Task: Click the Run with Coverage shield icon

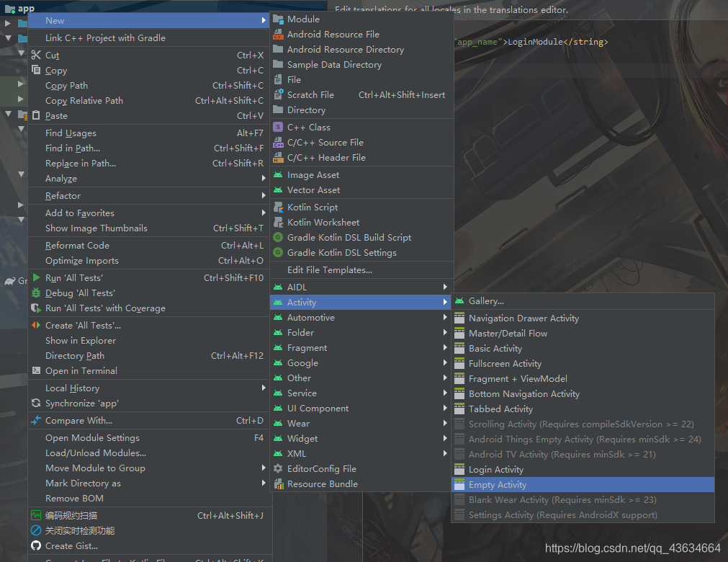Action: [x=36, y=308]
